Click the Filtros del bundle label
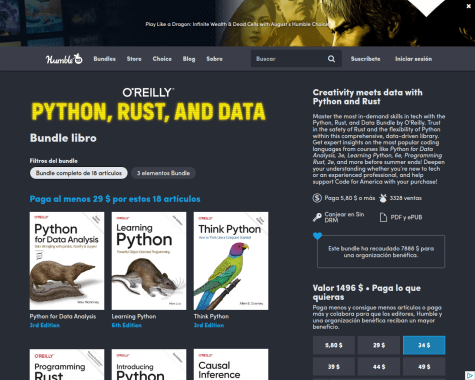This screenshot has height=380, width=475. pyautogui.click(x=54, y=161)
